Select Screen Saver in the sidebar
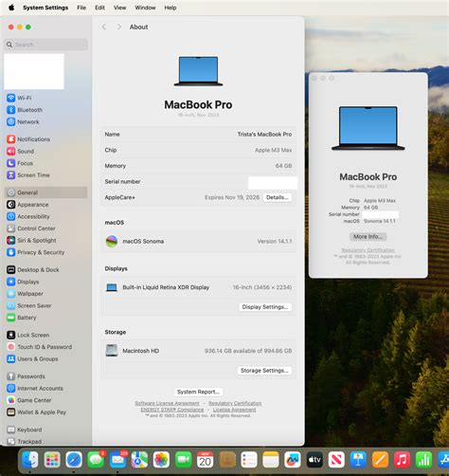This screenshot has height=476, width=449. pyautogui.click(x=28, y=305)
